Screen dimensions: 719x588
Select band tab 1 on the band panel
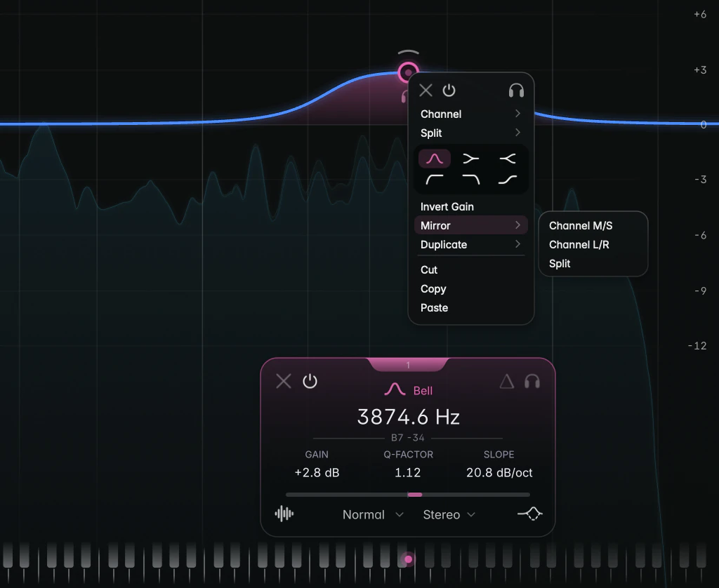408,365
